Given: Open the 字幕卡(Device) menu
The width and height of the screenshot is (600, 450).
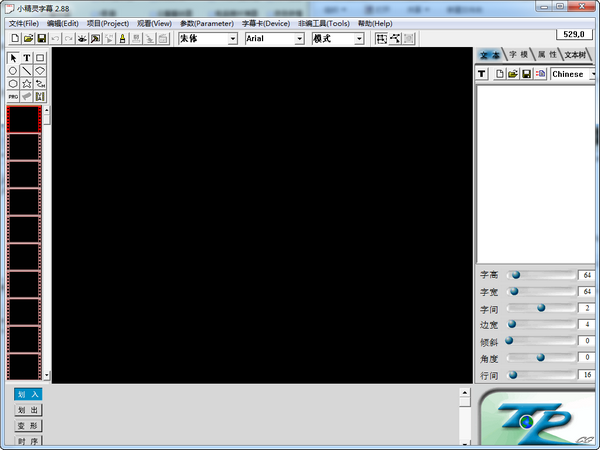Looking at the screenshot, I should click(266, 23).
